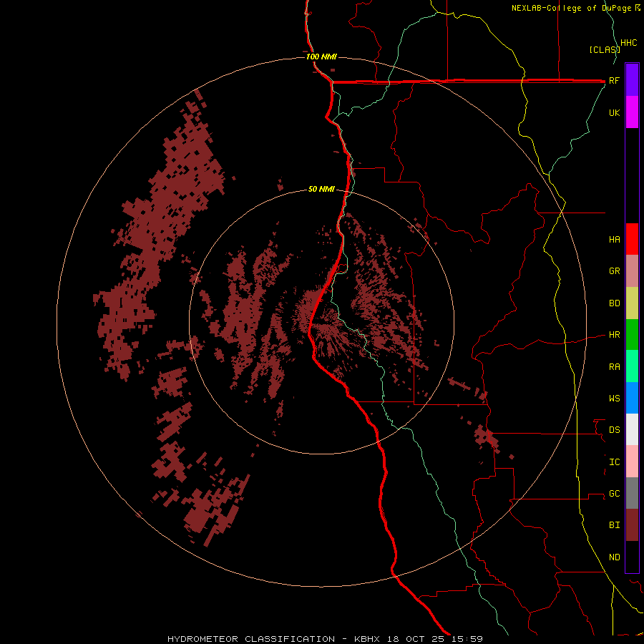The image size is (644, 644).
Task: Click the 15:59 timestamp
Action: click(x=467, y=639)
